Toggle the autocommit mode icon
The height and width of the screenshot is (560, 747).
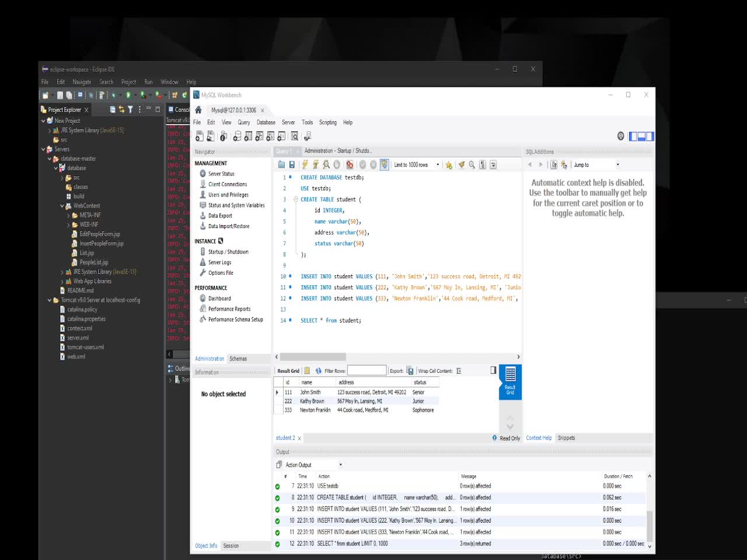[x=384, y=165]
